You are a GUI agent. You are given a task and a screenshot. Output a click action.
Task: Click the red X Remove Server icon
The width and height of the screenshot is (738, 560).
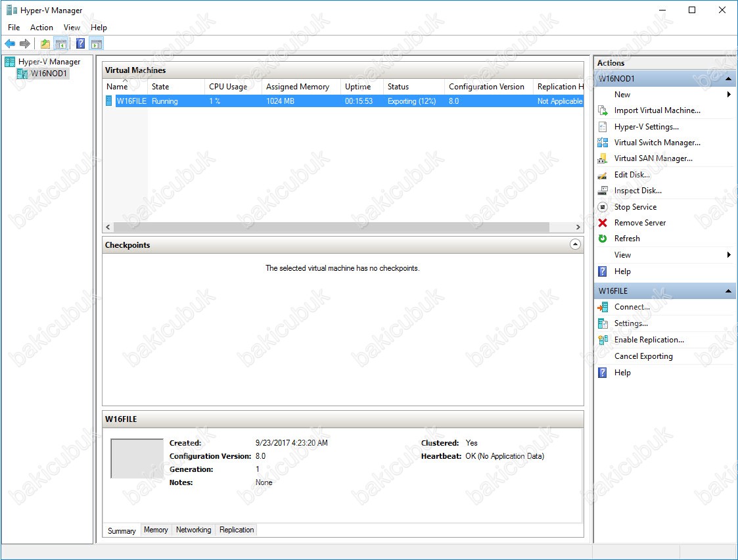(603, 223)
